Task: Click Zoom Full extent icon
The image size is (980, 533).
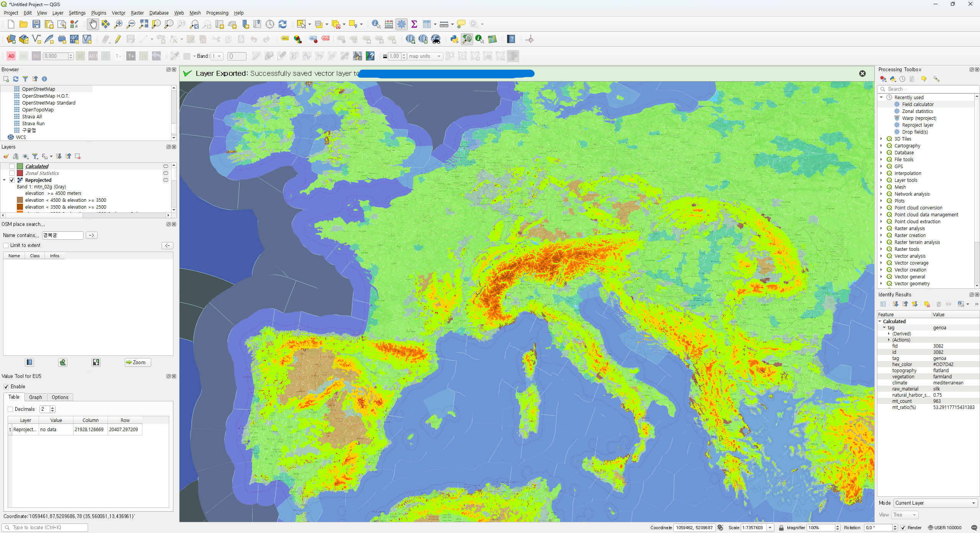Action: pos(144,24)
